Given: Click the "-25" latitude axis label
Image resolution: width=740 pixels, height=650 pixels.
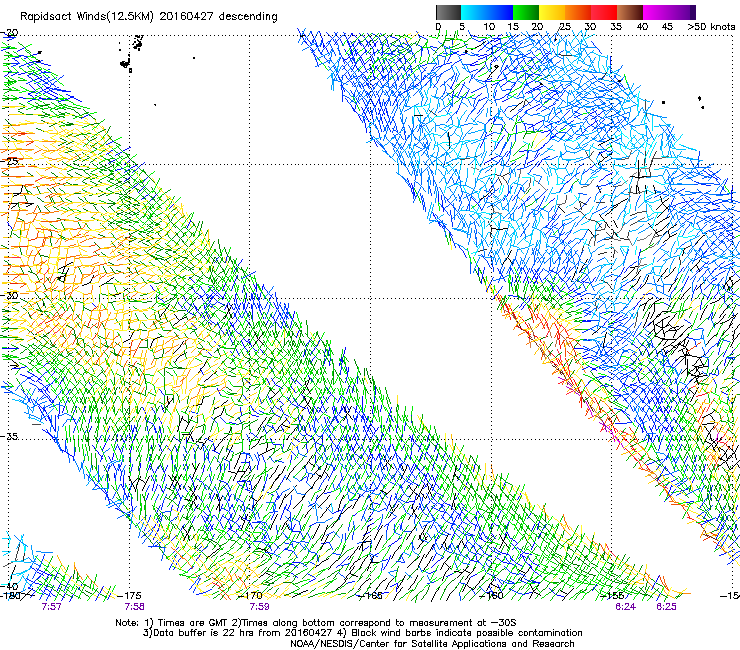Looking at the screenshot, I should (10, 161).
